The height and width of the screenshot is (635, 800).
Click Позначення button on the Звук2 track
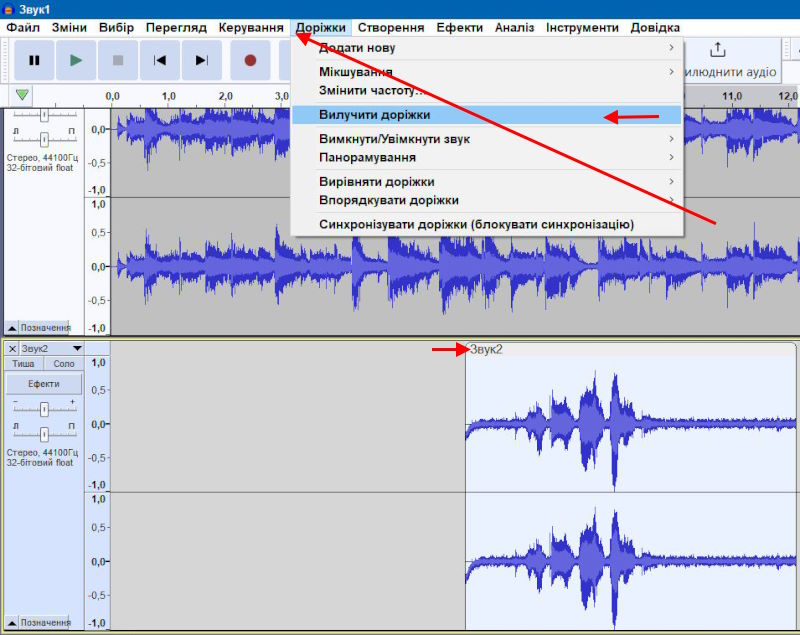pos(46,623)
